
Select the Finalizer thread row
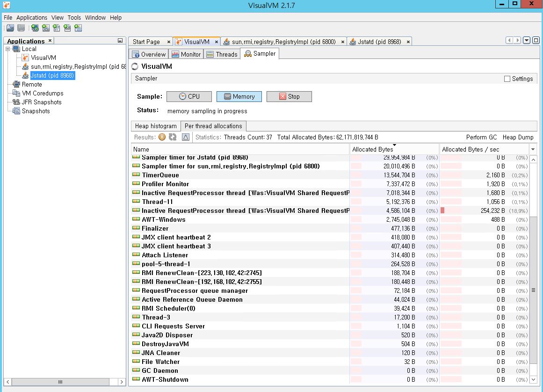tap(330, 229)
